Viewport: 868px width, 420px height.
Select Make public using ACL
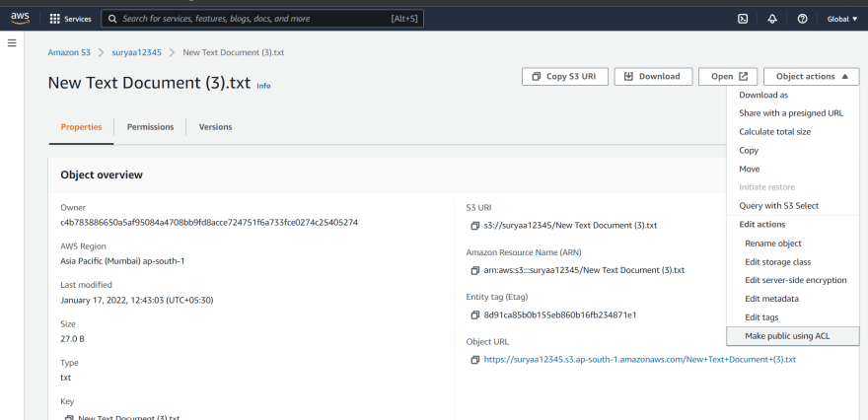pos(793,336)
